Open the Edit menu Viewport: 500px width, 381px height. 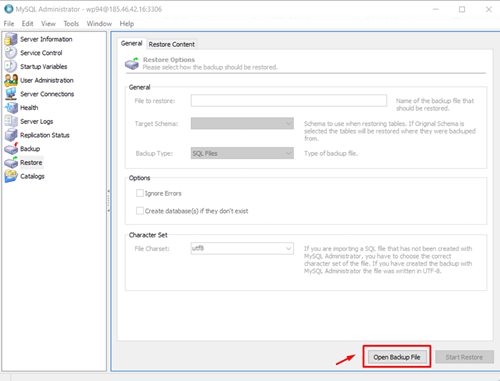coord(27,23)
